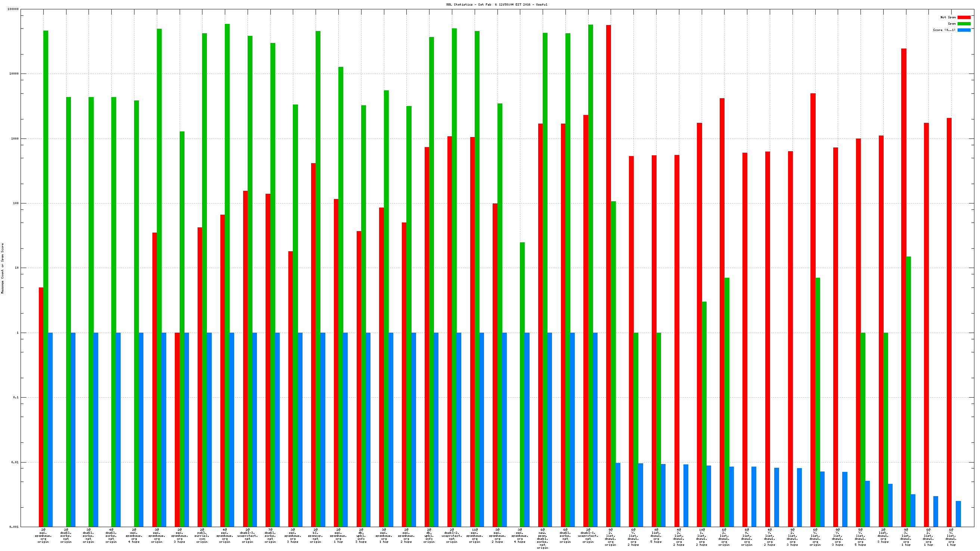Click the blue Score legend swatch
This screenshot has height=551, width=980.
(964, 30)
